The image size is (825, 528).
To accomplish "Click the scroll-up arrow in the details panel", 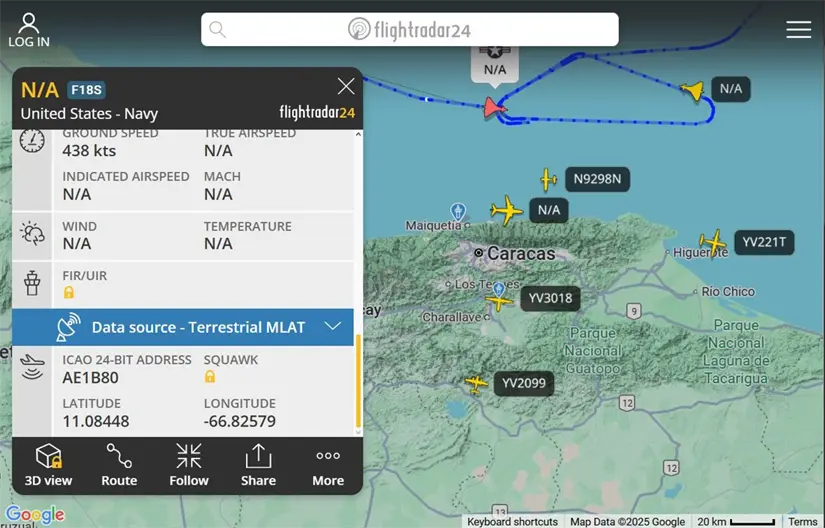I will (358, 135).
